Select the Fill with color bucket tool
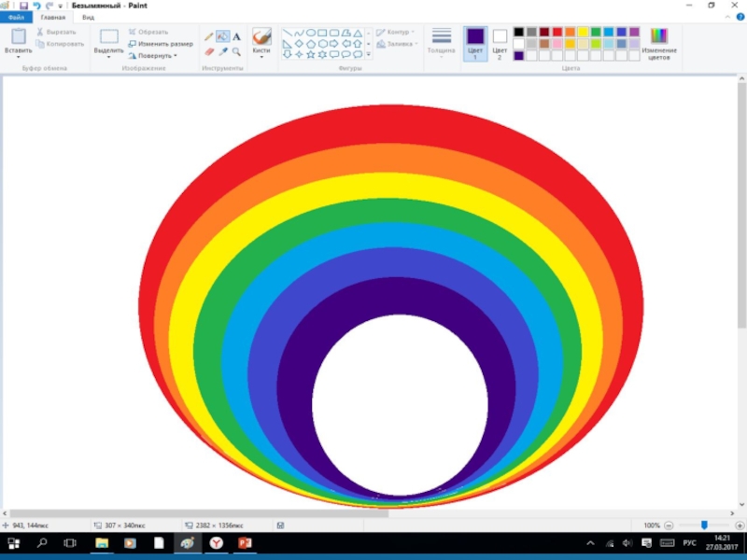 (223, 36)
